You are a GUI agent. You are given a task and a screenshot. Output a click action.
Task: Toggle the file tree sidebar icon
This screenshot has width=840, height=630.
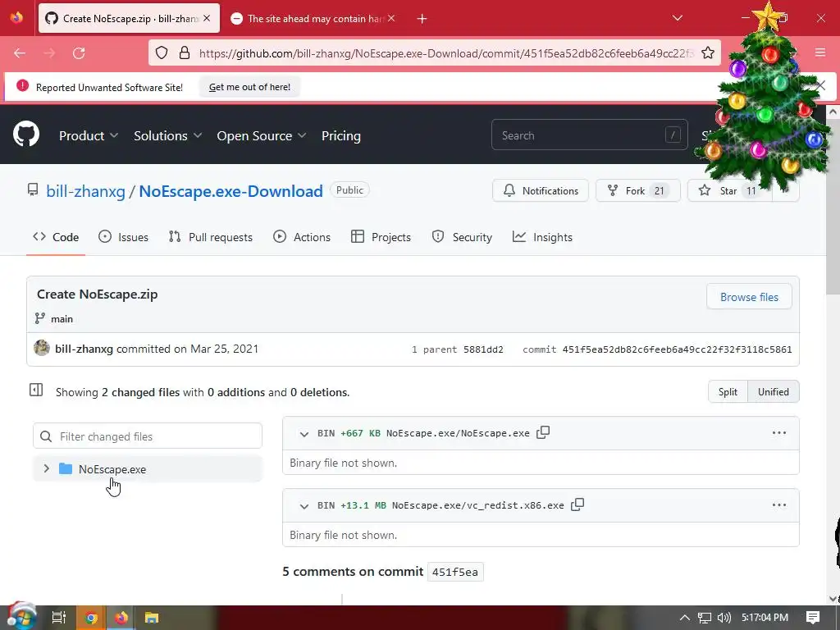(36, 390)
